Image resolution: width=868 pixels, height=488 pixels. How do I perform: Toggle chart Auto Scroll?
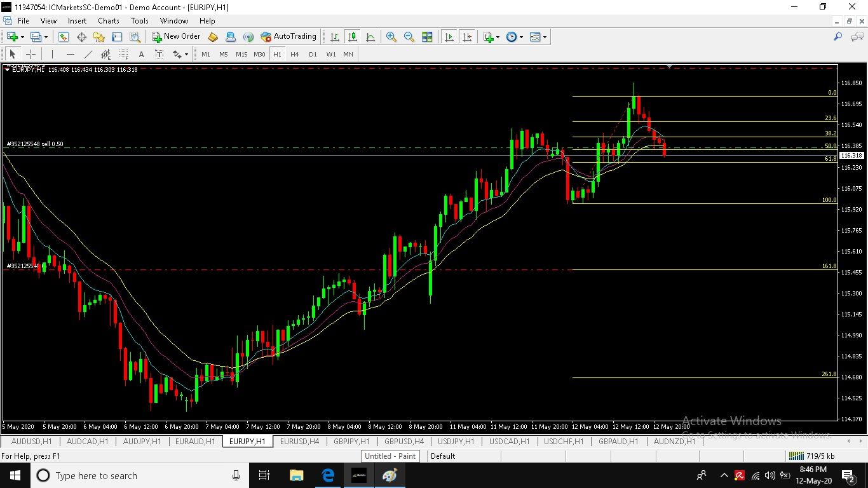click(449, 37)
